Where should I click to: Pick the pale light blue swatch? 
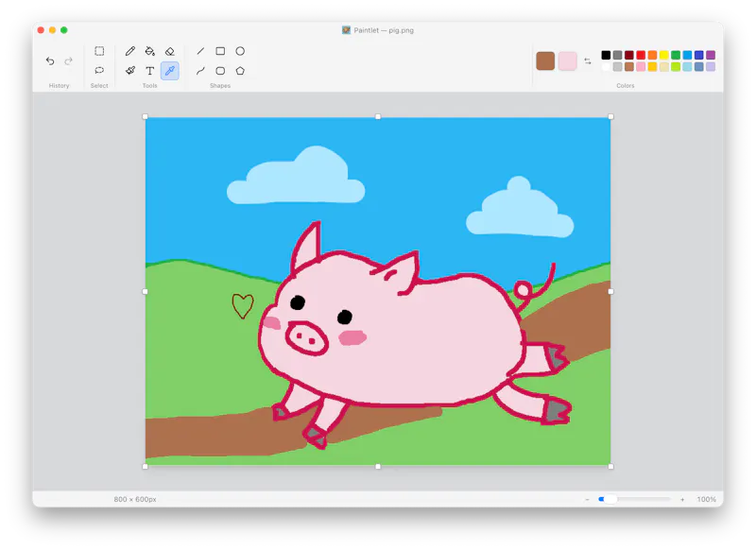coord(687,66)
